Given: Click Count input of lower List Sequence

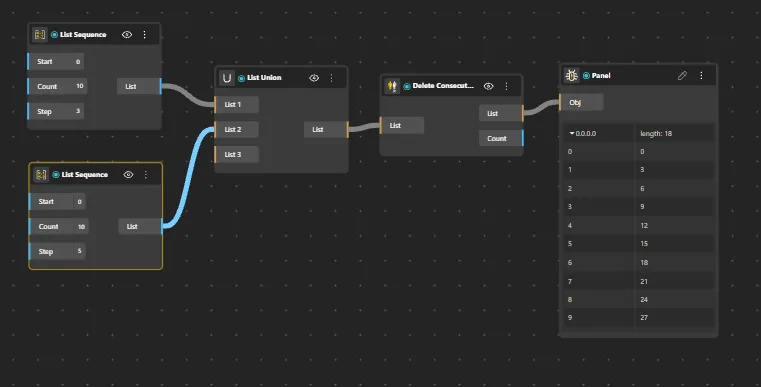Looking at the screenshot, I should pos(58,226).
